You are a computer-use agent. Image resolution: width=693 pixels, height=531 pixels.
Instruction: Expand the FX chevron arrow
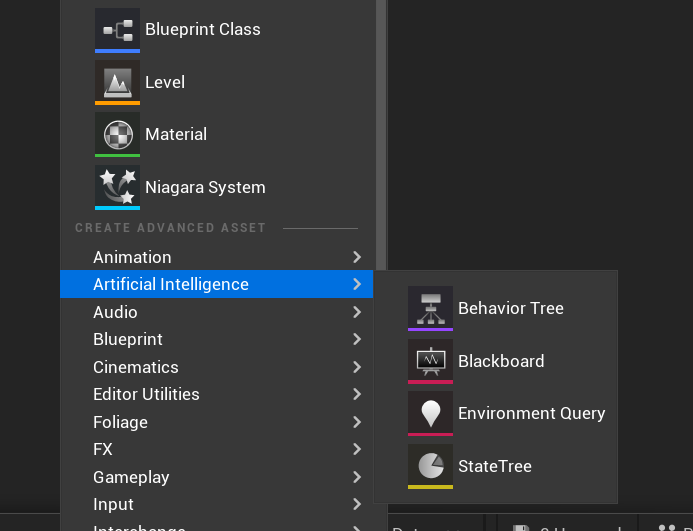pos(357,449)
